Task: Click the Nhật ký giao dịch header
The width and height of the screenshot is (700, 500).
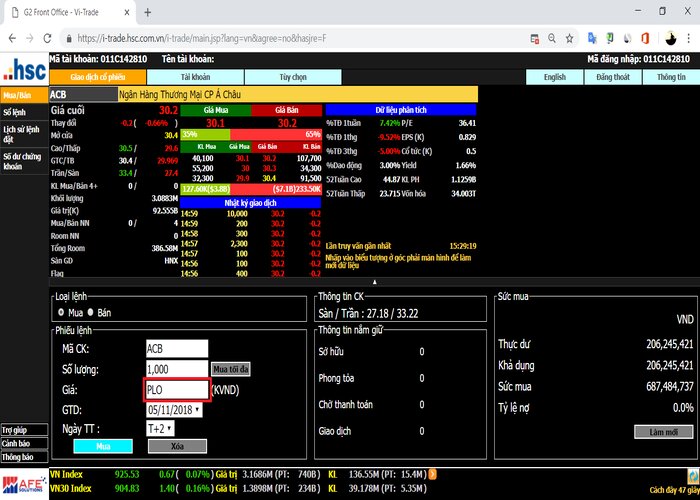Action: coord(250,203)
